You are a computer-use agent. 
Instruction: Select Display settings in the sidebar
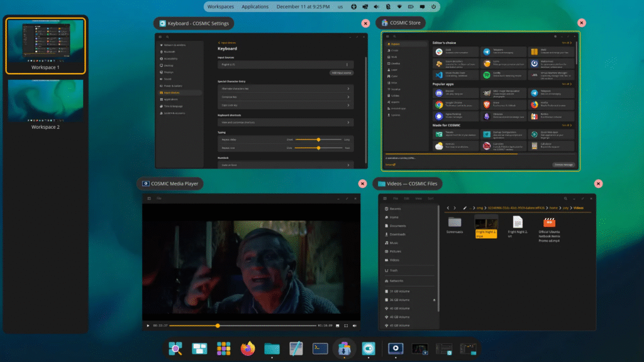[x=169, y=72]
